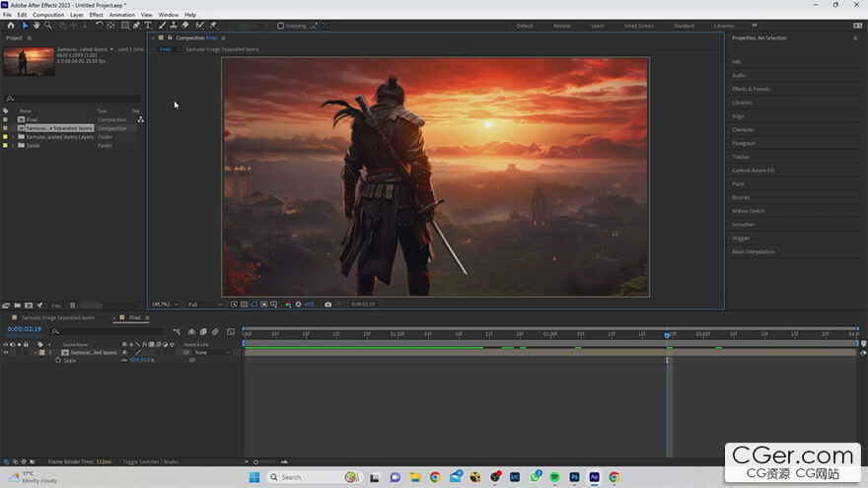Click the shy layers icon in timeline
The image size is (868, 488).
click(x=191, y=332)
